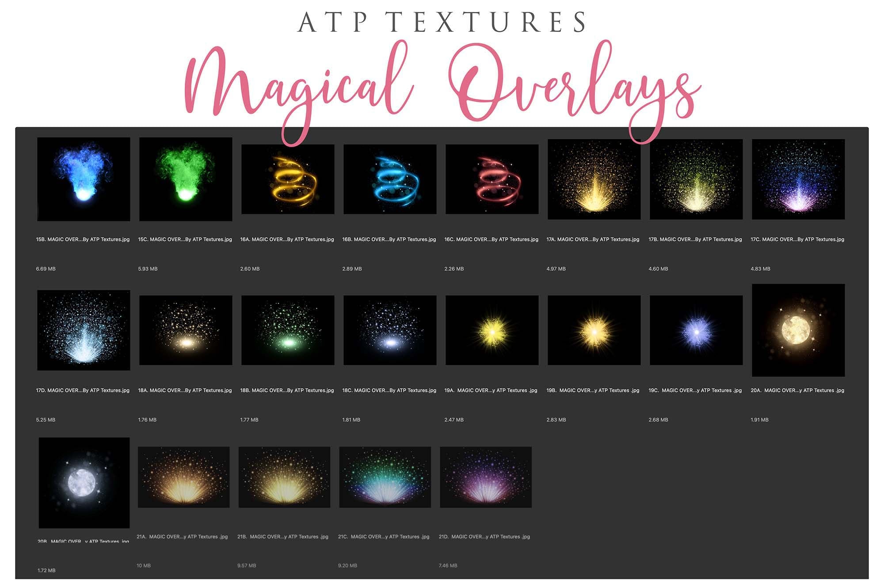Screen dimensions: 884x588
Task: Open the golden moon 20A overlay
Action: coord(798,330)
